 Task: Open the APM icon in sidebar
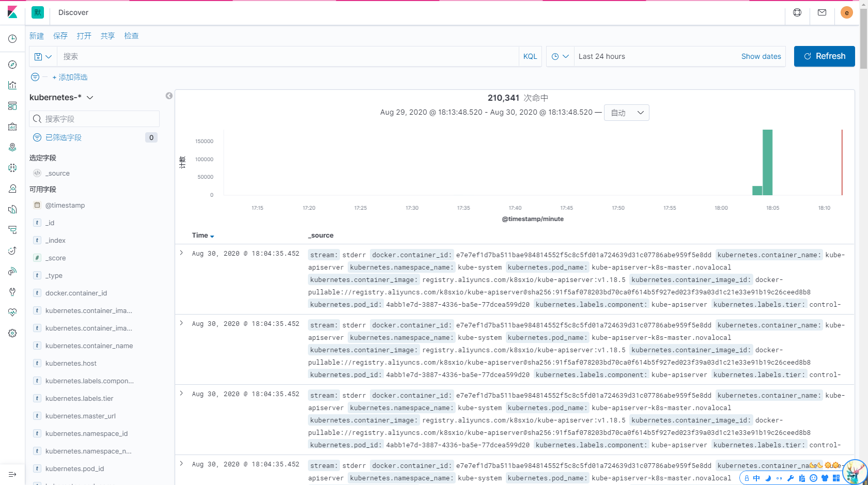click(12, 230)
